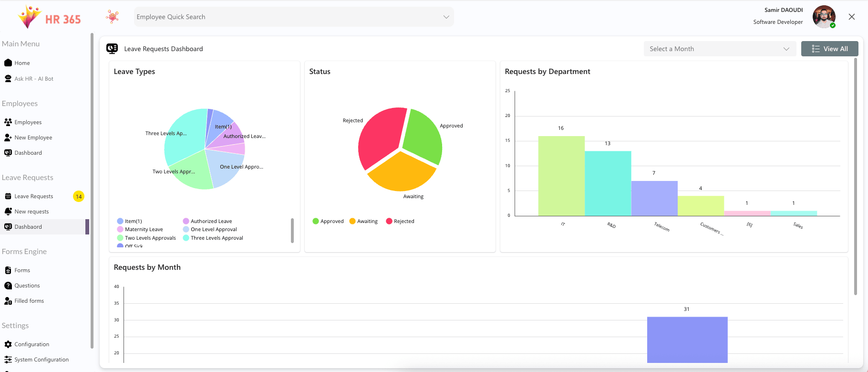The image size is (868, 372).
Task: Click the main dashboard vertical scrollbar
Action: click(856, 177)
